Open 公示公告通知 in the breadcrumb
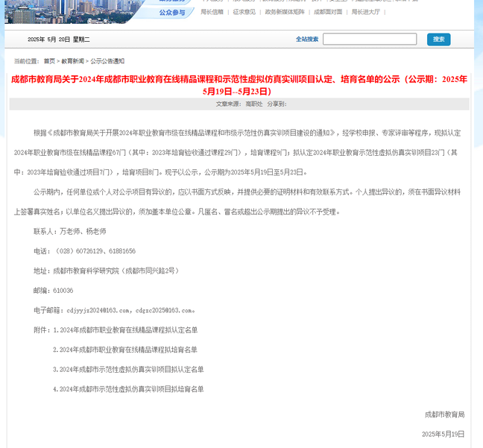This screenshot has width=483, height=448. pos(107,61)
